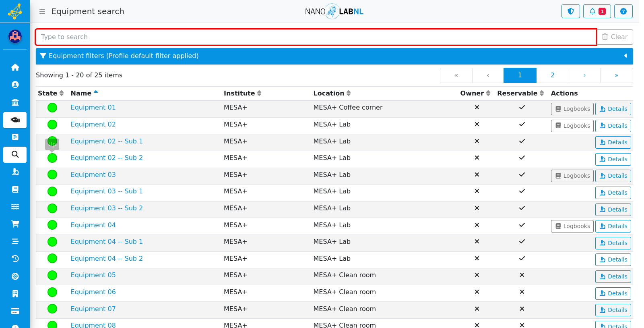Screen dimensions: 644x328
Task: Toggle the hamburger menu
Action: [42, 11]
